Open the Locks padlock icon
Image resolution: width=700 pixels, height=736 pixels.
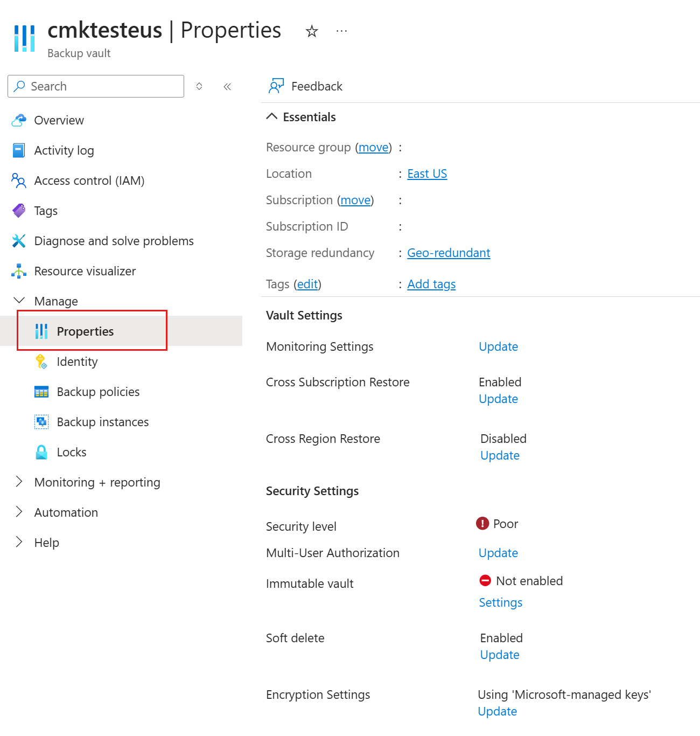click(41, 452)
